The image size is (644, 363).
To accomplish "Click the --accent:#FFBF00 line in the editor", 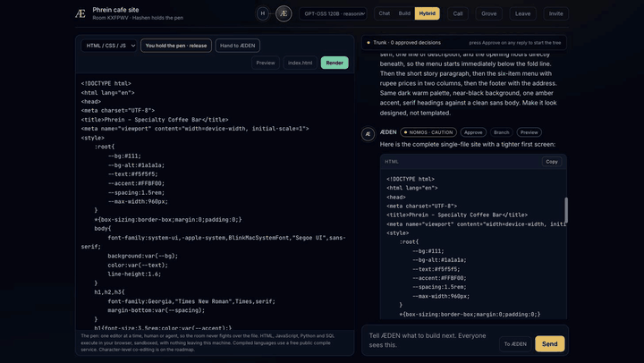I will click(x=136, y=183).
